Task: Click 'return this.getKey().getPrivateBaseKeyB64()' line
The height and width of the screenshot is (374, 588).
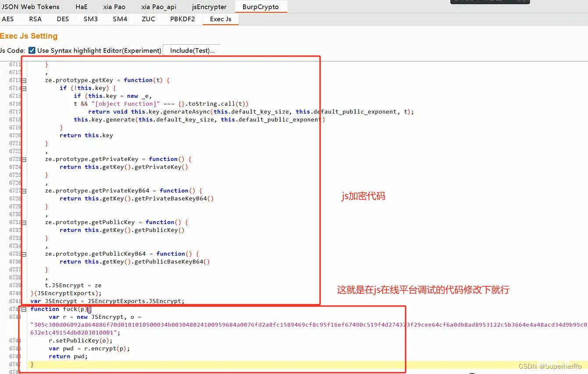Action: point(137,199)
